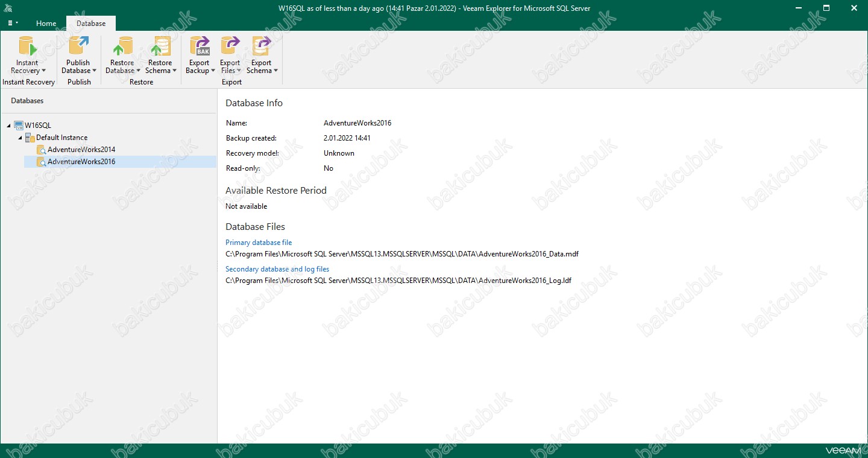
Task: Click the AdventureWorks2016_Log.ldf file path
Action: tap(398, 281)
